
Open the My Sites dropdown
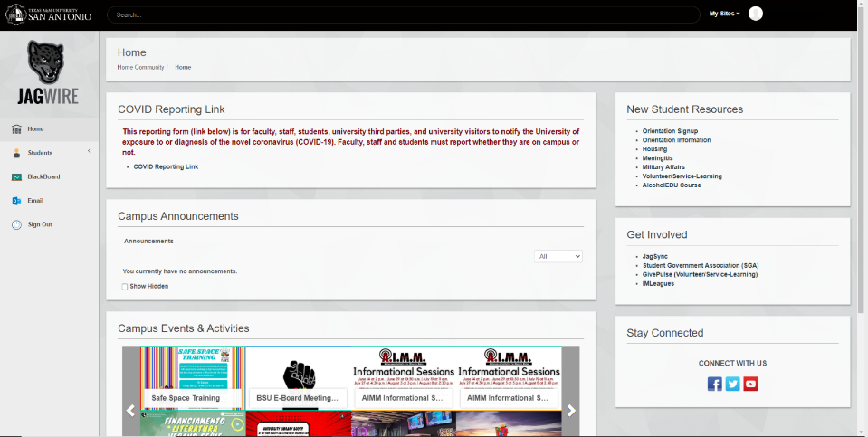725,14
